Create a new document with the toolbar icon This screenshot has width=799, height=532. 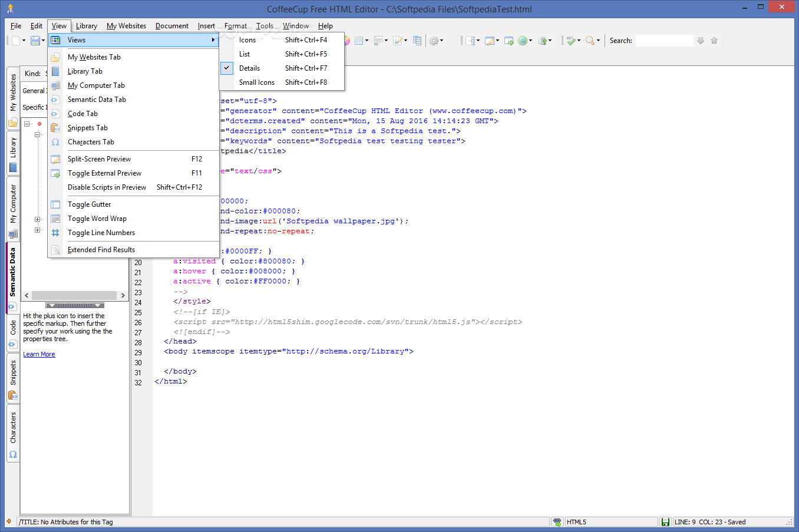click(16, 41)
